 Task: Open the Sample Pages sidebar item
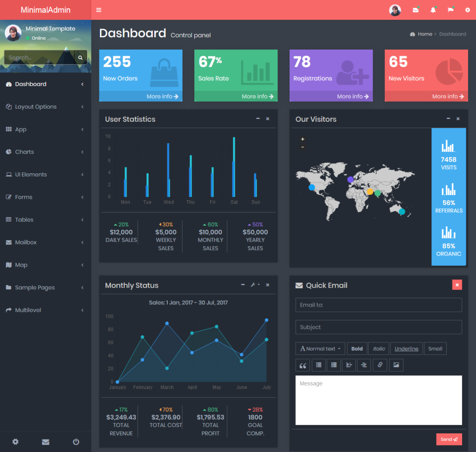coord(46,288)
